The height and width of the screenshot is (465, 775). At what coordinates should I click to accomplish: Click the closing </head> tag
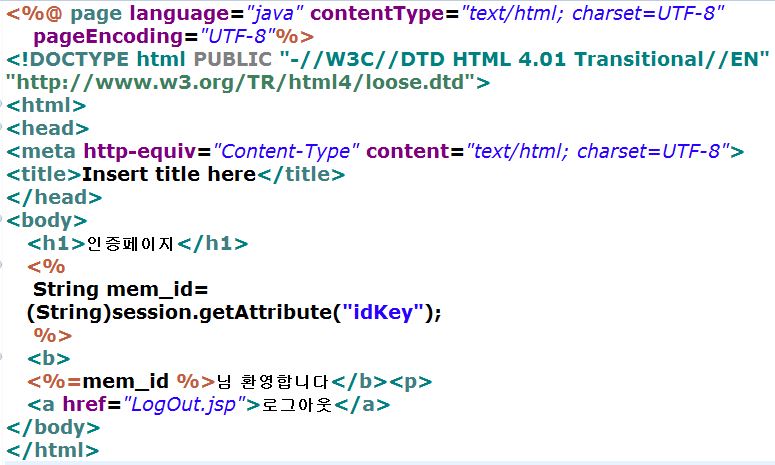coord(54,197)
